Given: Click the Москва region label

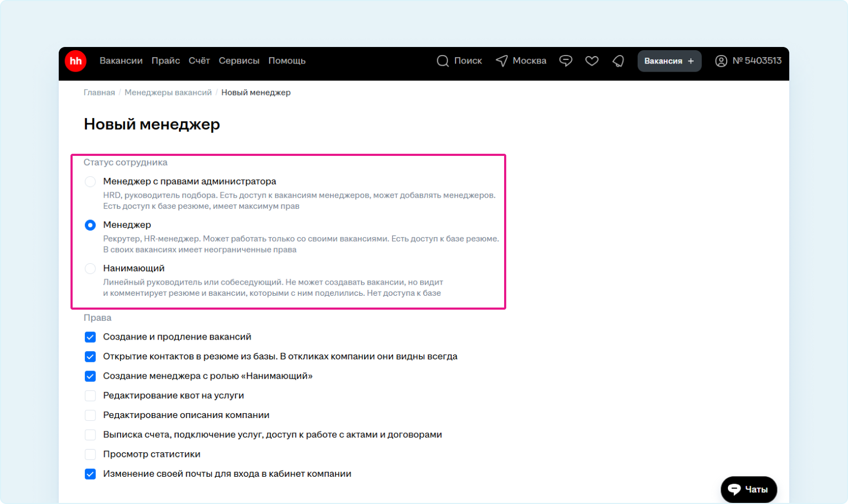Looking at the screenshot, I should point(529,61).
